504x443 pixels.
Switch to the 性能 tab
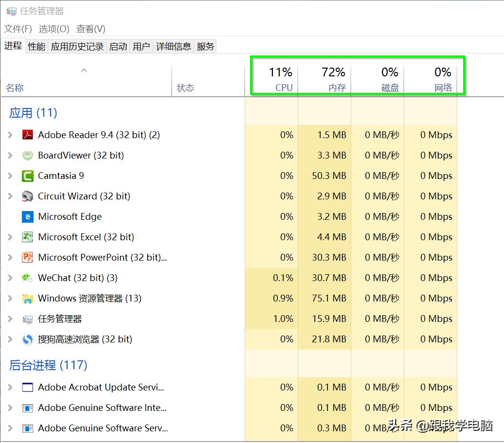point(36,46)
